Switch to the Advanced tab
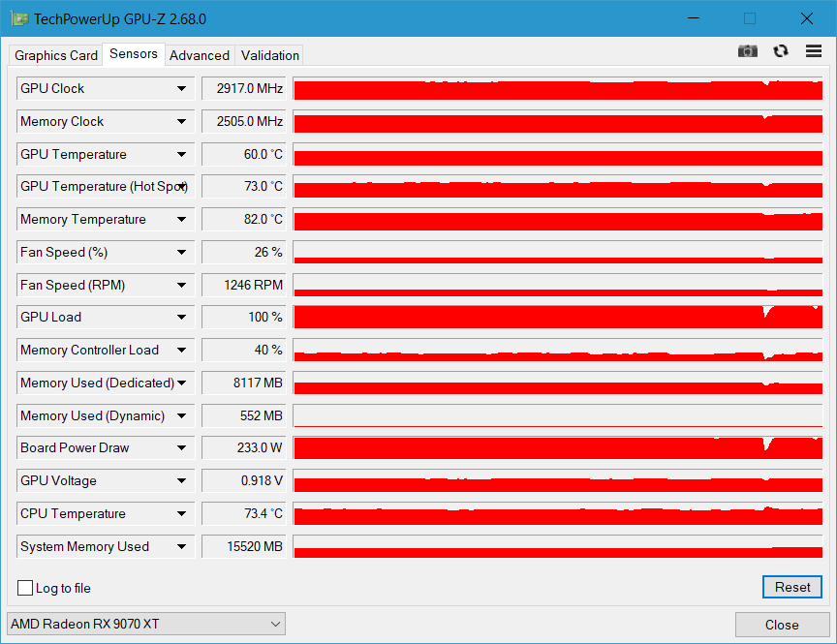 tap(200, 55)
